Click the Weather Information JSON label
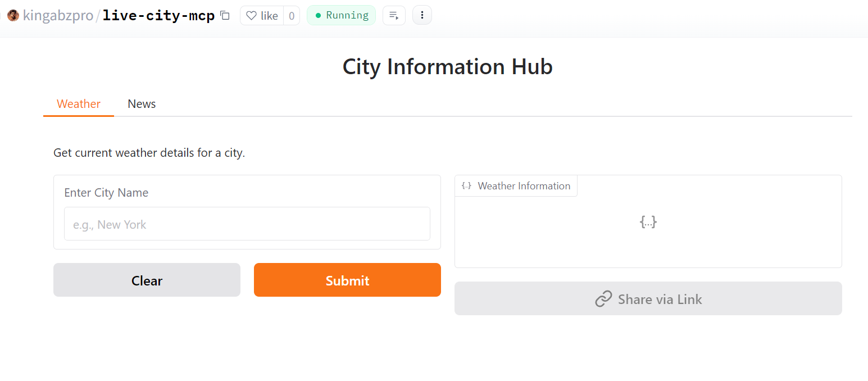This screenshot has width=868, height=381. [x=516, y=186]
